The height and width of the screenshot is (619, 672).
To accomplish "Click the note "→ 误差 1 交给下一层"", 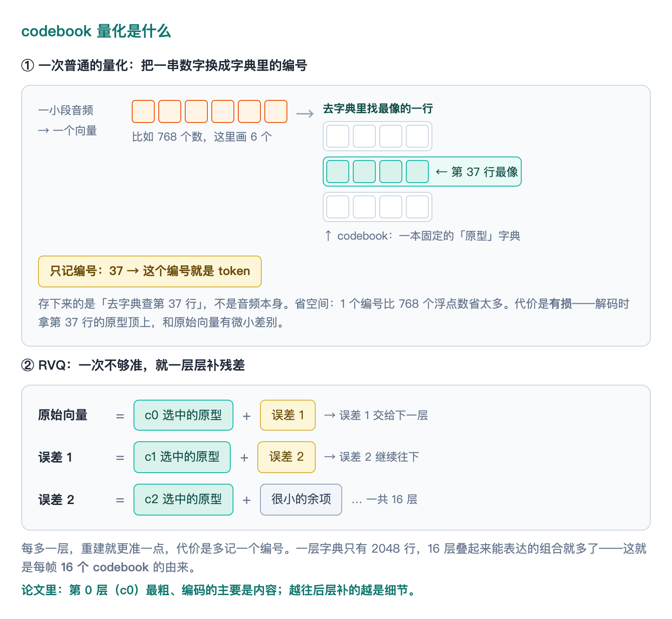I will (376, 415).
